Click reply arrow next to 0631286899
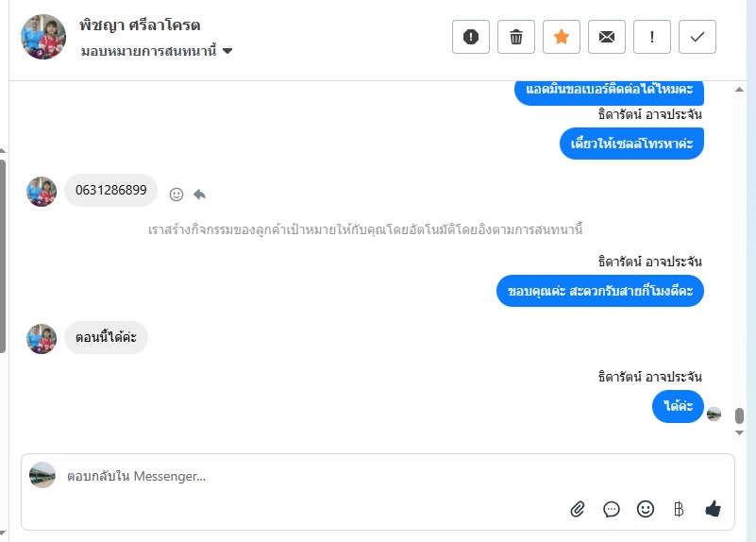Image resolution: width=756 pixels, height=542 pixels. click(x=199, y=194)
